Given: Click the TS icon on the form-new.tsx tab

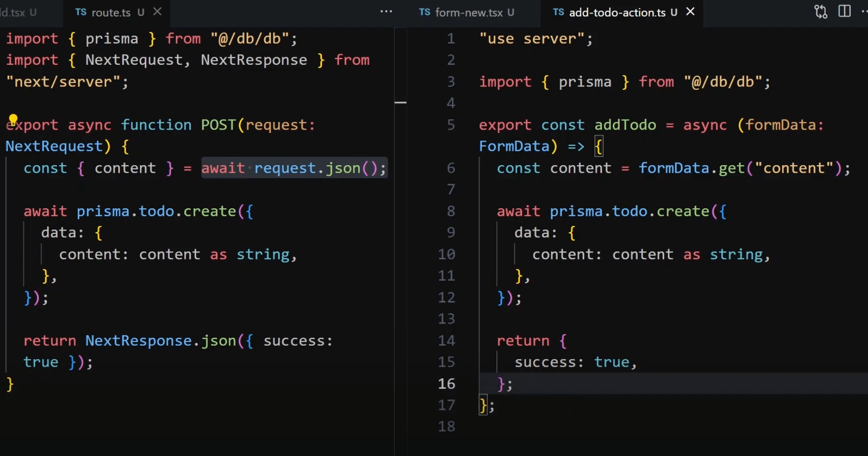Looking at the screenshot, I should pos(424,12).
